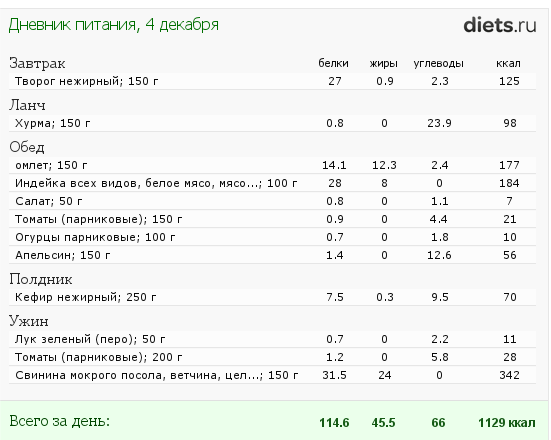Click the Ужин meal heading
The image size is (551, 440).
coord(29,321)
